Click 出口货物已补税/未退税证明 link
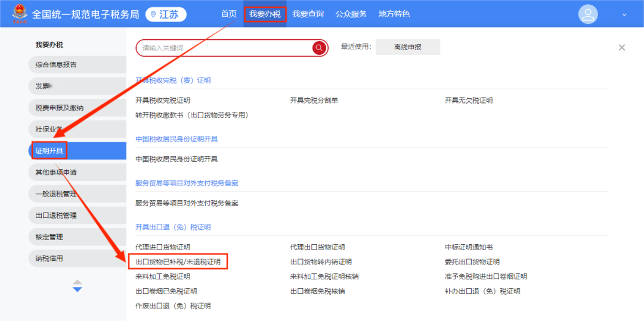Viewport: 644px width, 321px height. pyautogui.click(x=178, y=261)
